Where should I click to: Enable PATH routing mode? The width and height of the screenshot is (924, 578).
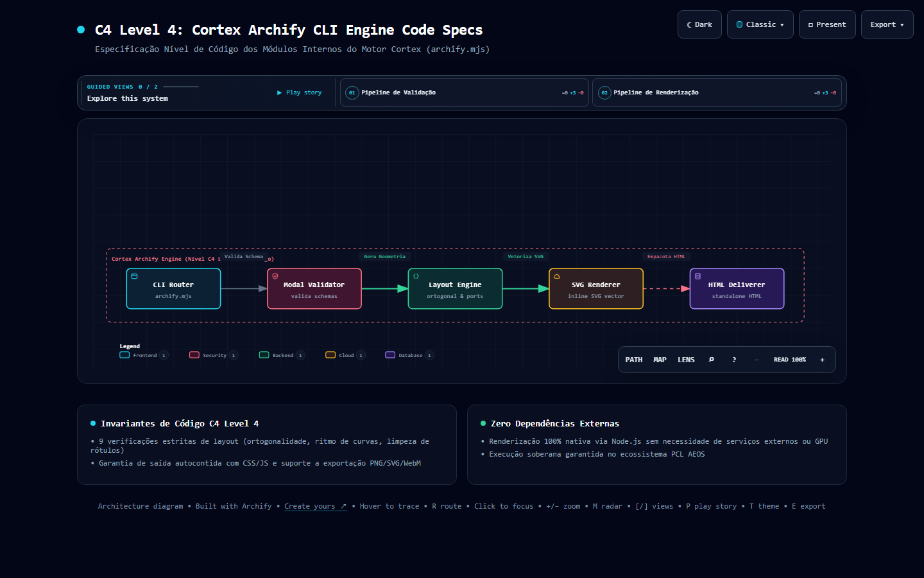point(634,360)
